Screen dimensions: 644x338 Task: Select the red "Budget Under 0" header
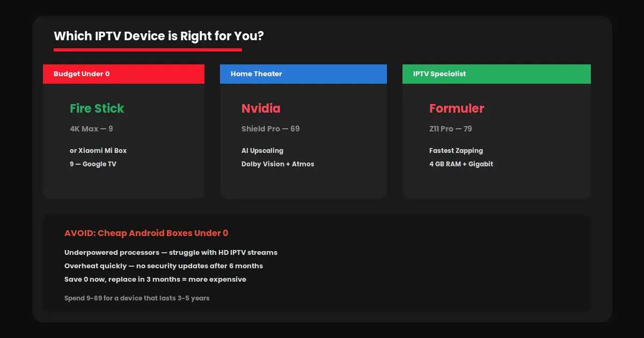(123, 74)
